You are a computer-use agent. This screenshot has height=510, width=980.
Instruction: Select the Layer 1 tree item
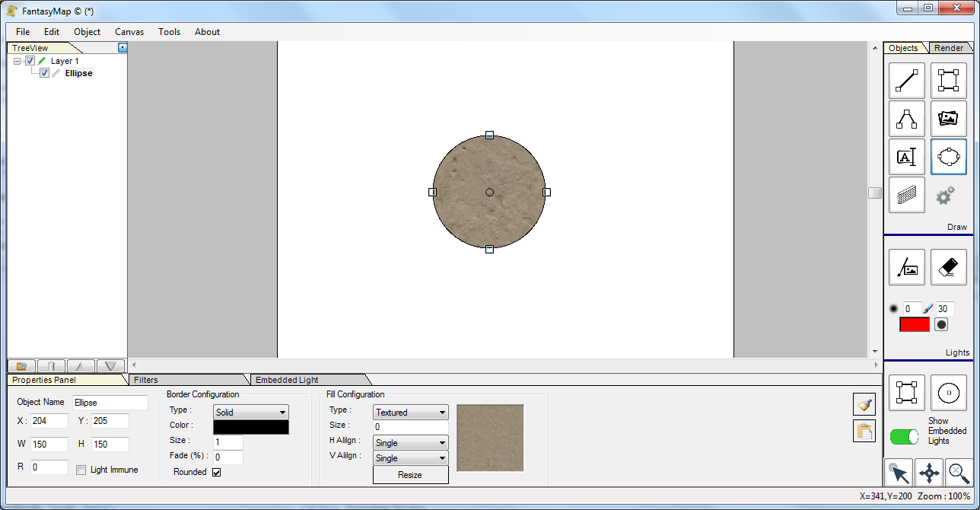pos(65,61)
